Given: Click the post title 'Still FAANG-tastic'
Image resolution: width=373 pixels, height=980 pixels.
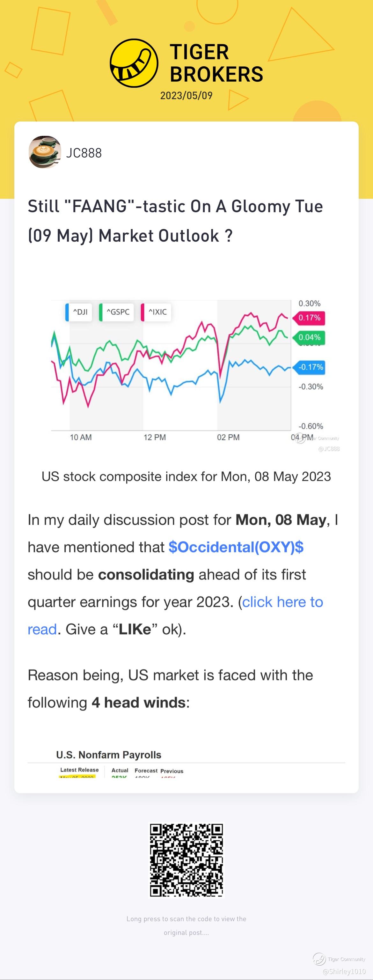Looking at the screenshot, I should (x=175, y=221).
